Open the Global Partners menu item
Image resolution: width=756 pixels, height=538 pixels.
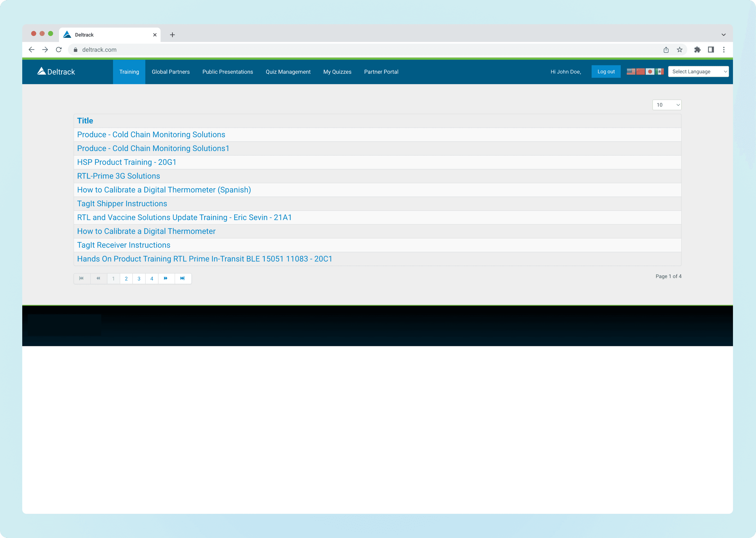pos(171,72)
